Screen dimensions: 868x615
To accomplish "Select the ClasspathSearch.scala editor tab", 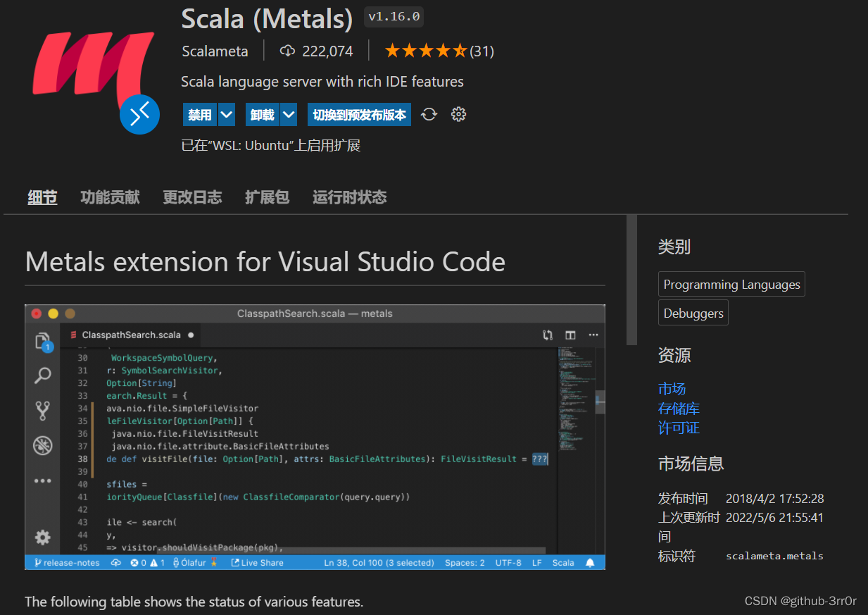I will [132, 335].
